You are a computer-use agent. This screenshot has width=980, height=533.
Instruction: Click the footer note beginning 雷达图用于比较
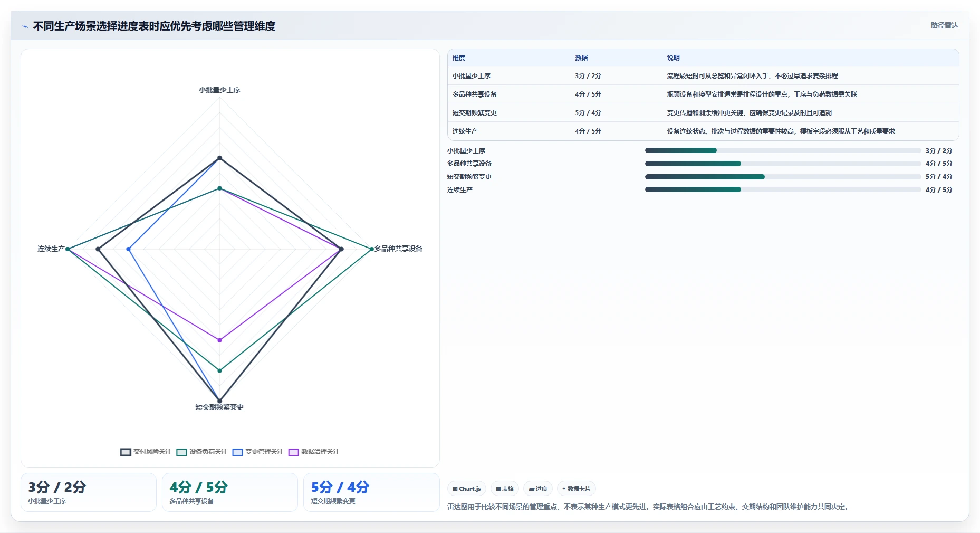649,507
